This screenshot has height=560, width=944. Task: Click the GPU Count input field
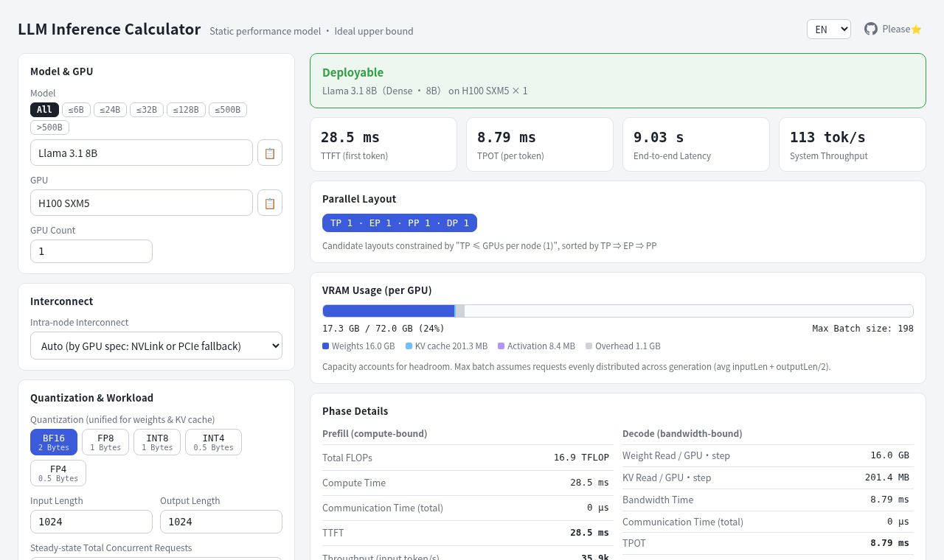(x=91, y=251)
